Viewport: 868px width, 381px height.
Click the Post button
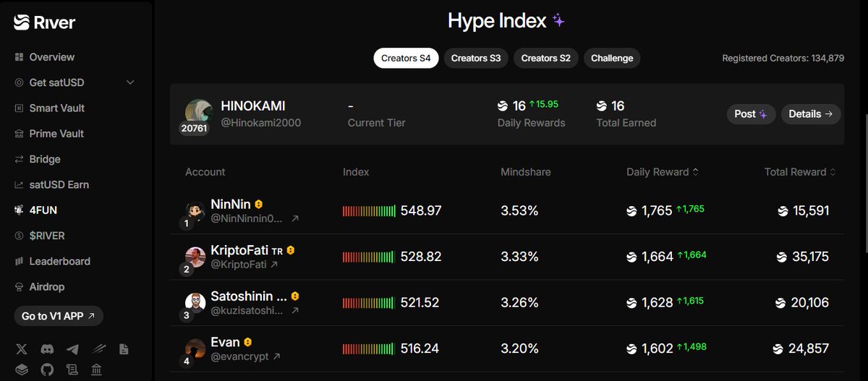tap(751, 114)
